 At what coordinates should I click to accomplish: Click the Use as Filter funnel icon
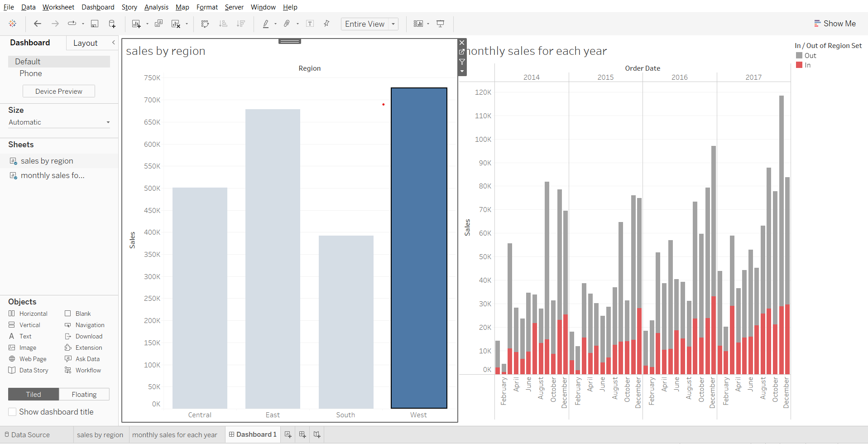click(x=462, y=62)
